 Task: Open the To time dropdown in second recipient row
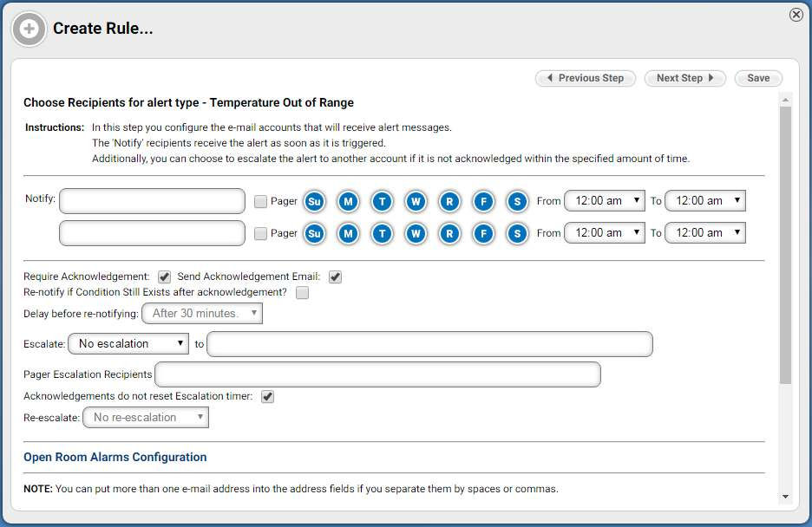tap(705, 232)
